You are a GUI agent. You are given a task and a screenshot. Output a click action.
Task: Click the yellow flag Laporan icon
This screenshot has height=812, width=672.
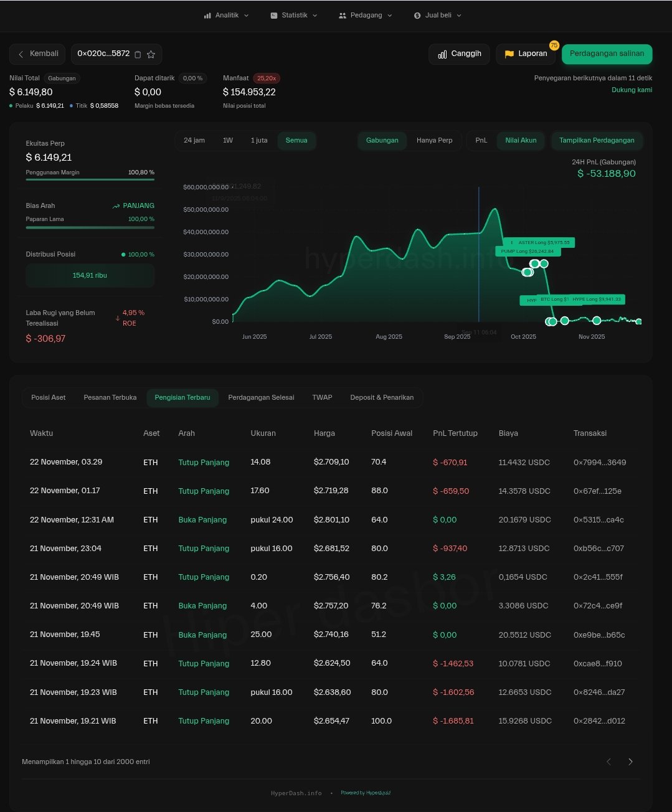pos(509,54)
